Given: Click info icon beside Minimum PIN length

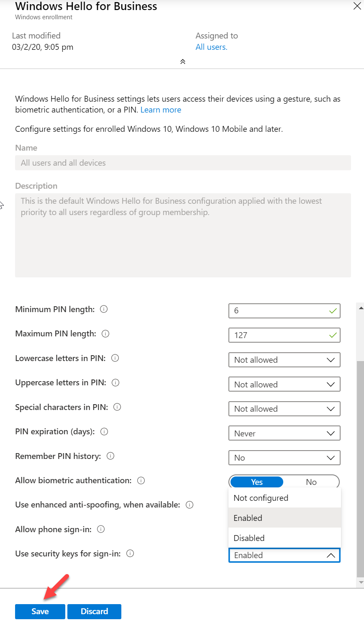Looking at the screenshot, I should pos(104,309).
